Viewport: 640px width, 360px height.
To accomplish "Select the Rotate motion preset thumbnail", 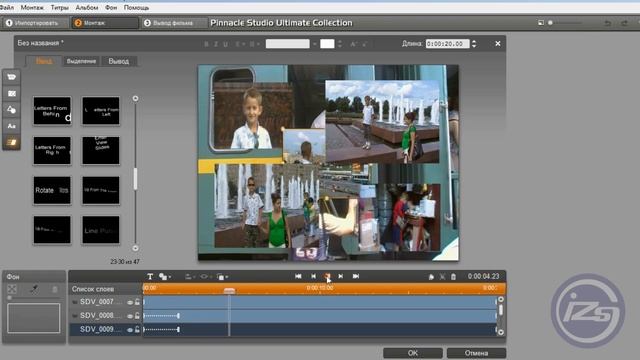I will pyautogui.click(x=52, y=190).
